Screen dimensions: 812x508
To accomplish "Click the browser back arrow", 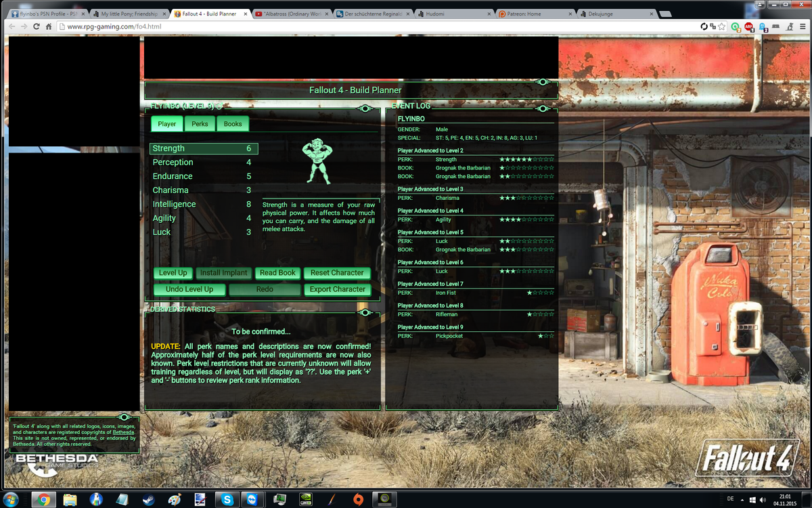I will [13, 26].
